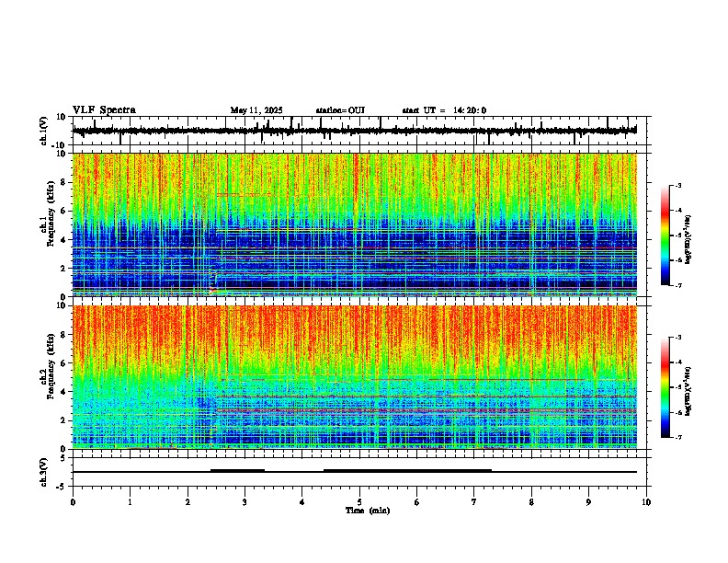Image resolution: width=728 pixels, height=563 pixels.
Task: Click the "2" tick on the time axis
Action: pyautogui.click(x=188, y=502)
